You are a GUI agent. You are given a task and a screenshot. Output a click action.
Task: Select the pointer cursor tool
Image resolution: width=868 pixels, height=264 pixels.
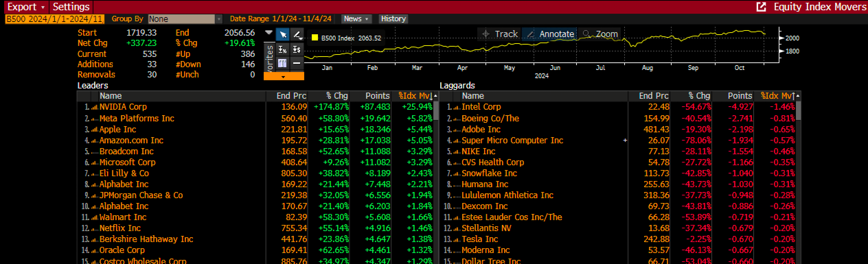[283, 34]
